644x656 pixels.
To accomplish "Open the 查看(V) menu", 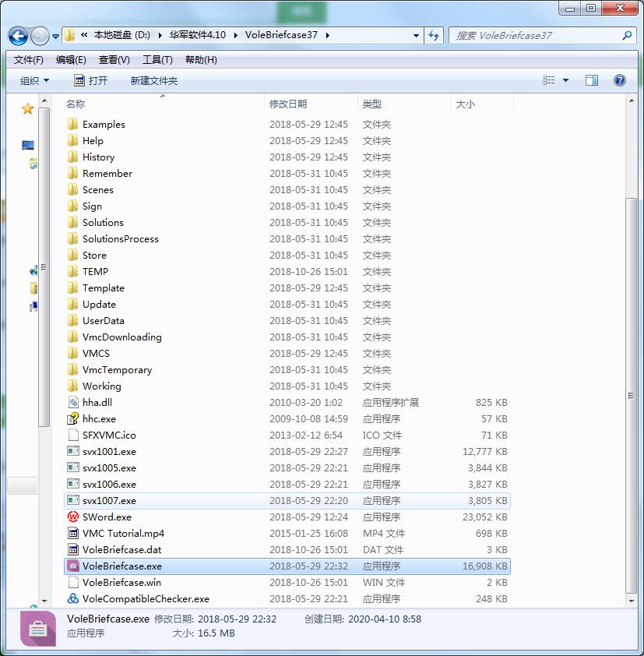I will pos(114,60).
